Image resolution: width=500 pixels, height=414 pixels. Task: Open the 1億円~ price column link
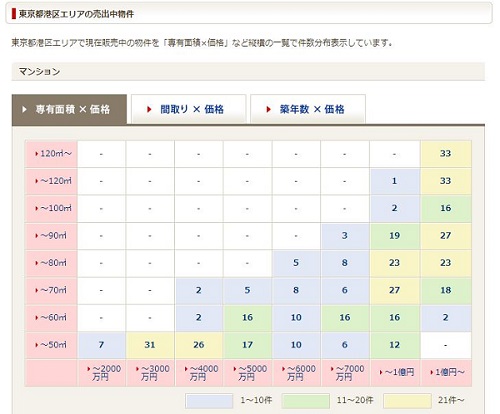[x=447, y=372]
